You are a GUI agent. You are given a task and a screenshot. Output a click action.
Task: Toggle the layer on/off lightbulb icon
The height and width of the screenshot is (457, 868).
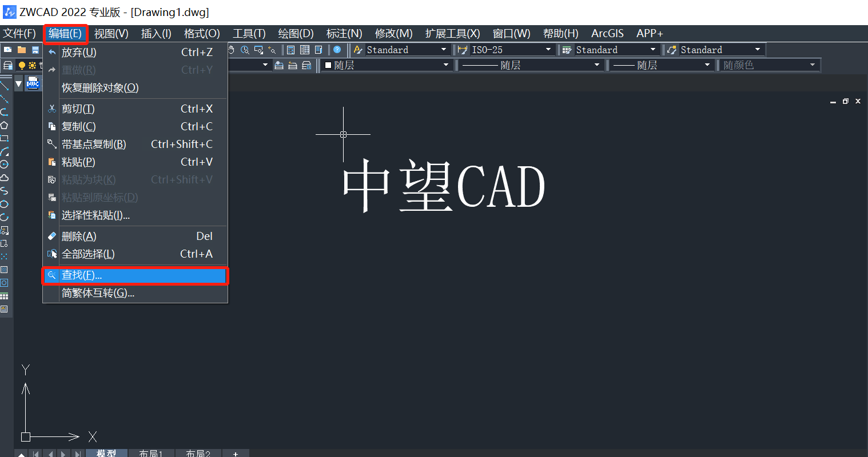coord(22,65)
